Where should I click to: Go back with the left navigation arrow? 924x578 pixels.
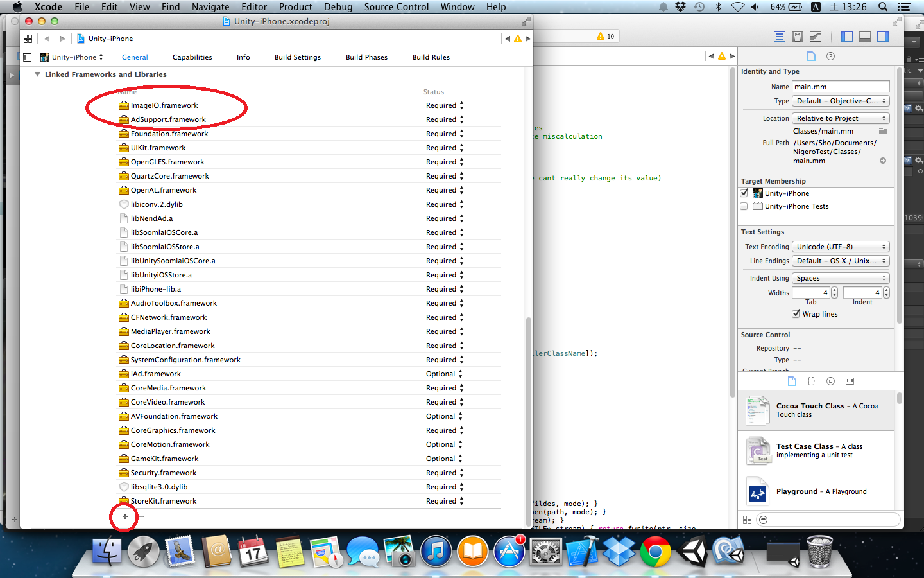pyautogui.click(x=47, y=39)
